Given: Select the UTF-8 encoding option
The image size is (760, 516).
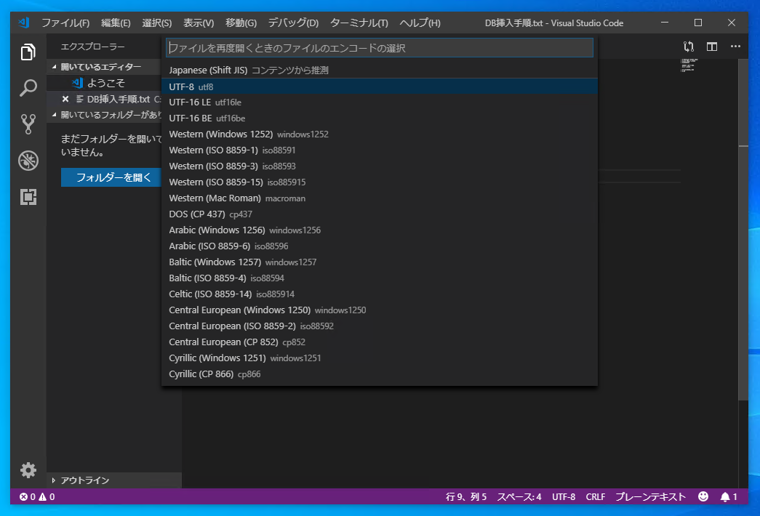Looking at the screenshot, I should [380, 87].
